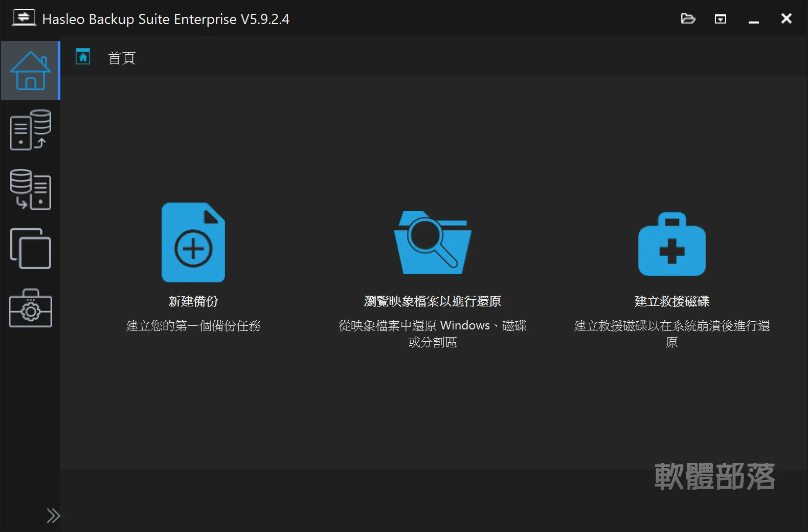Click the open folder icon in title bar
Image resolution: width=808 pixels, height=532 pixels.
(x=688, y=19)
